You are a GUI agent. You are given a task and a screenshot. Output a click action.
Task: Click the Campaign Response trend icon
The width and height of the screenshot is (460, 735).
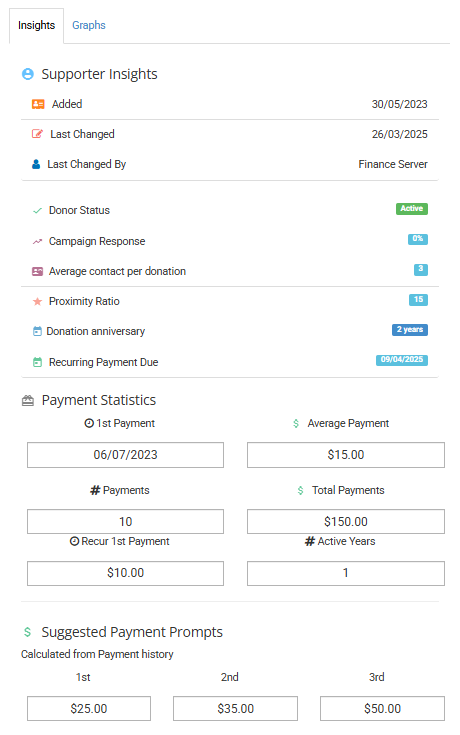pyautogui.click(x=38, y=241)
